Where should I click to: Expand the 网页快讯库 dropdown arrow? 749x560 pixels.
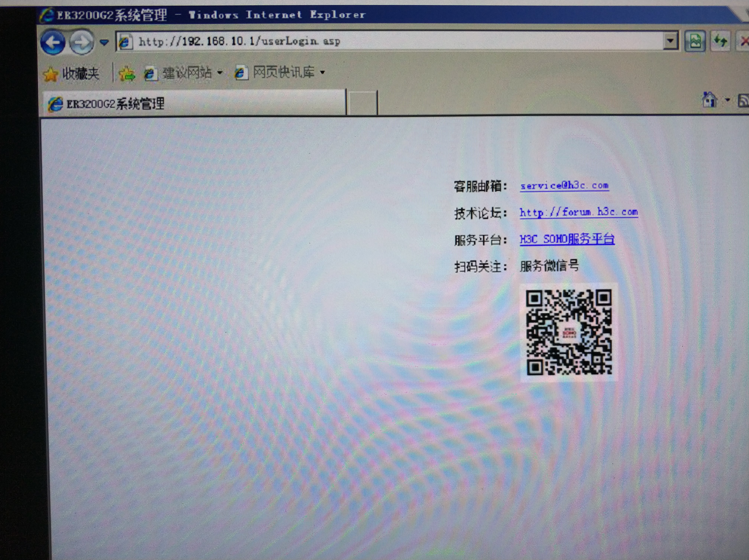point(322,72)
